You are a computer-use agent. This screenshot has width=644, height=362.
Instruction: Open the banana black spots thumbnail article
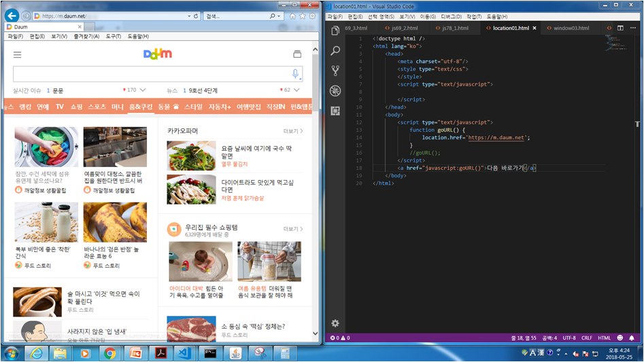pos(115,222)
